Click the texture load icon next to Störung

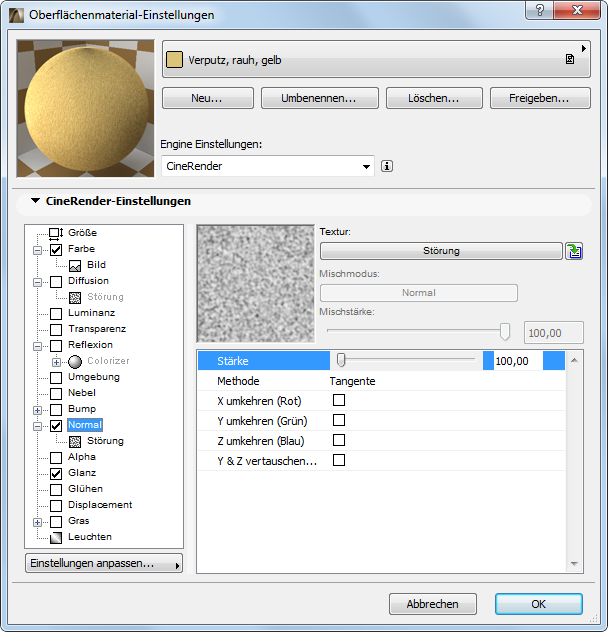tap(574, 251)
